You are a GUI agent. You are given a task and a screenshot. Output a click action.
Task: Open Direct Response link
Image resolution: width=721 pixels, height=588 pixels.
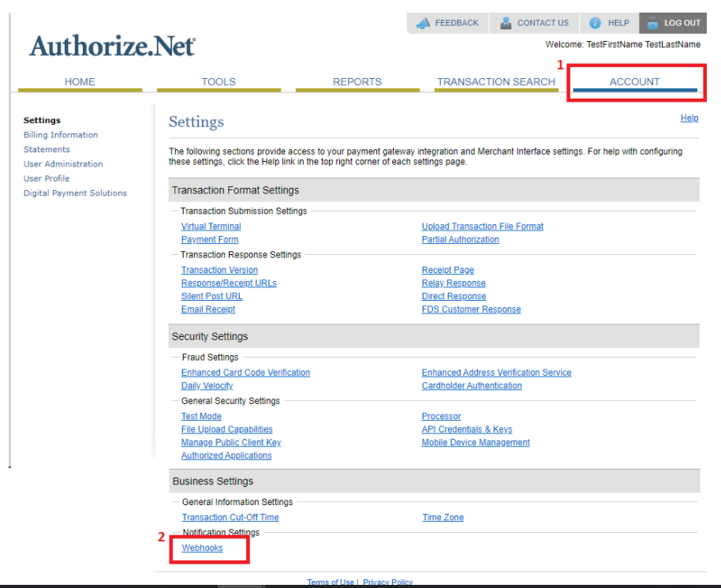coord(454,296)
